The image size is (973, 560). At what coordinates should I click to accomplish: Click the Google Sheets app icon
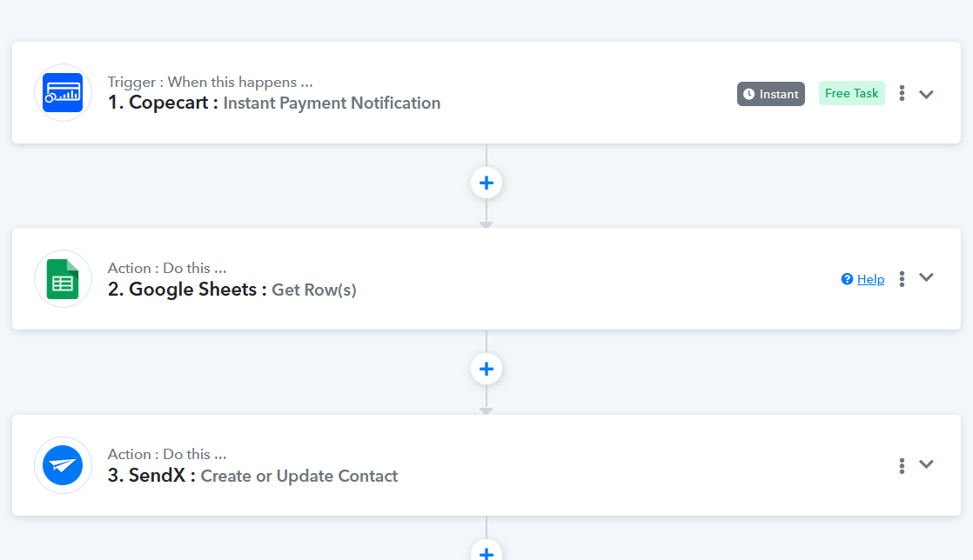[x=63, y=279]
